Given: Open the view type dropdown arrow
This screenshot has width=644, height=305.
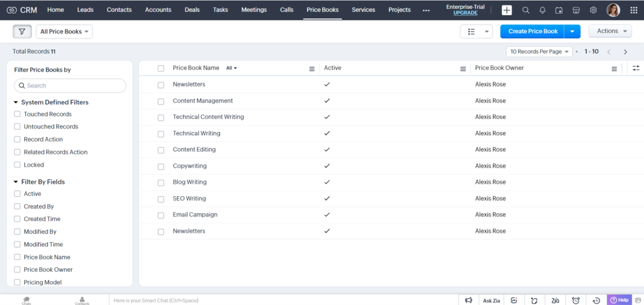Looking at the screenshot, I should click(487, 31).
